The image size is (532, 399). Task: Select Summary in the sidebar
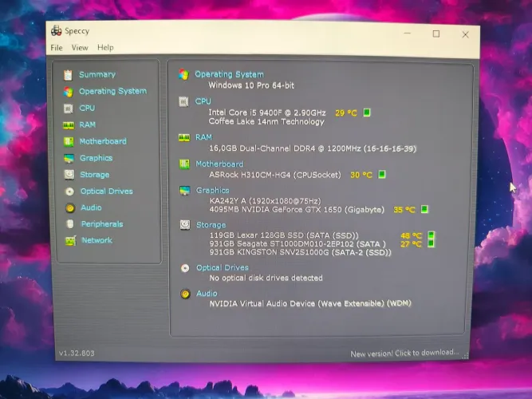click(x=97, y=75)
